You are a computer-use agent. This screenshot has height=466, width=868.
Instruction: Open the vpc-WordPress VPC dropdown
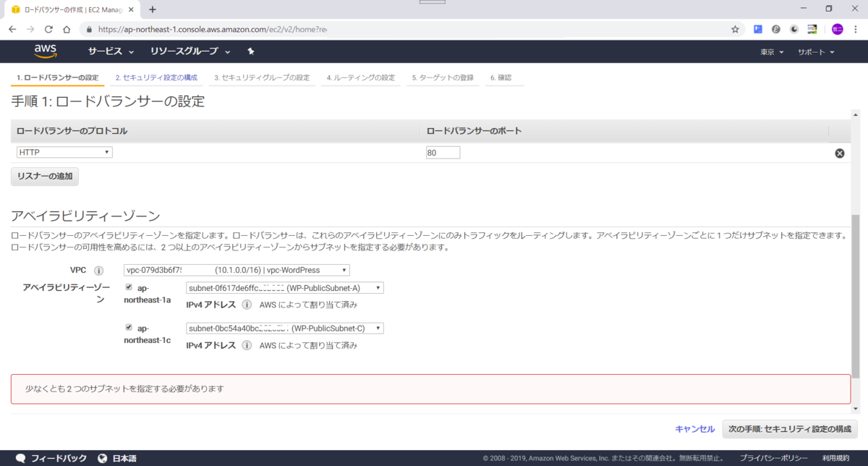[235, 270]
